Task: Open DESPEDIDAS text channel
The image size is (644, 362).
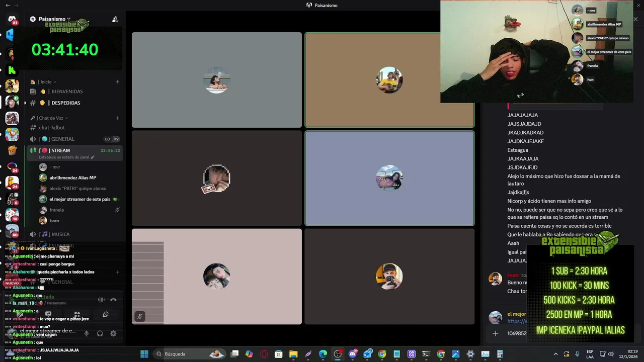Action: pos(74,103)
